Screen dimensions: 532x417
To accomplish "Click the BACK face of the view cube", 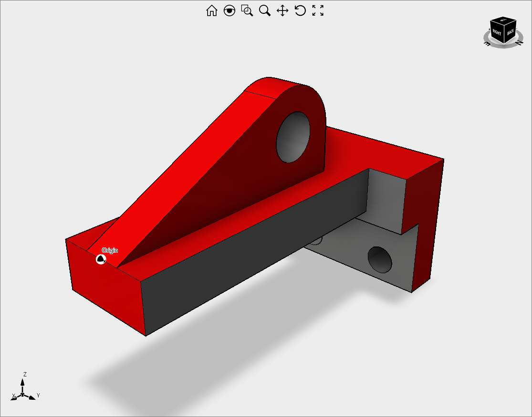I will 511,32.
